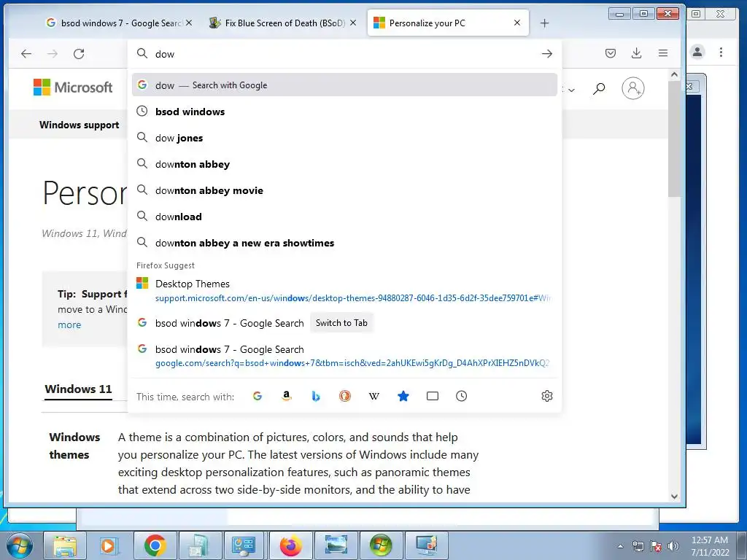Choose 'dow — Search with Google' suggestion

(x=344, y=85)
